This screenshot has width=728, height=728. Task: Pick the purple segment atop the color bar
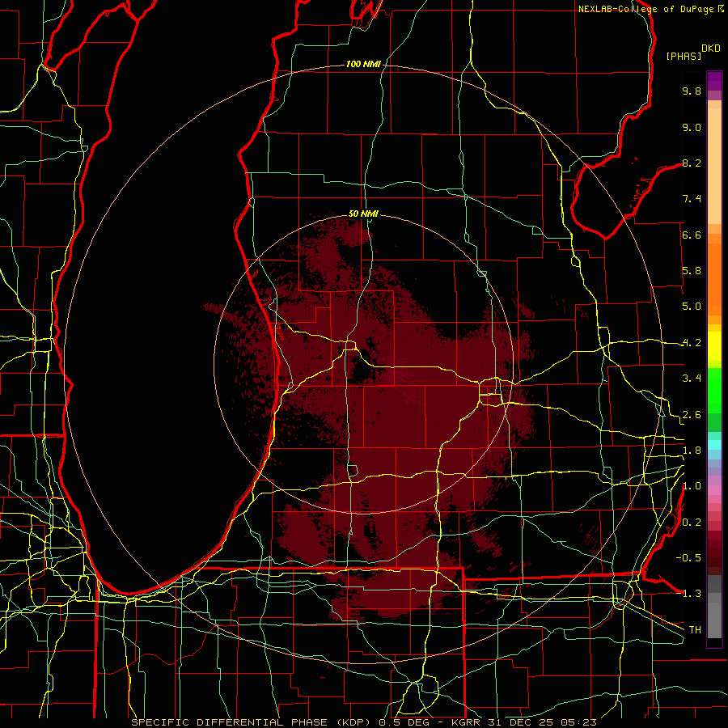[714, 81]
